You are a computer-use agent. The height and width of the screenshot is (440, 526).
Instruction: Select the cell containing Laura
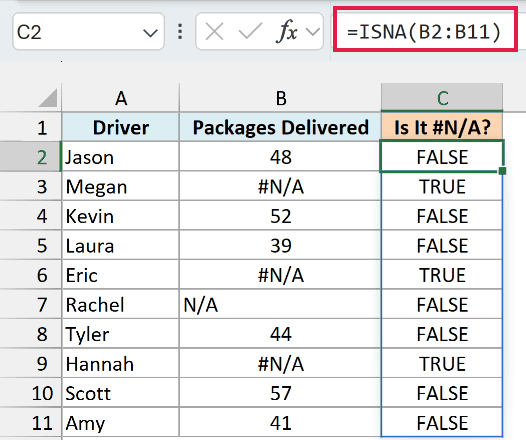[121, 245]
